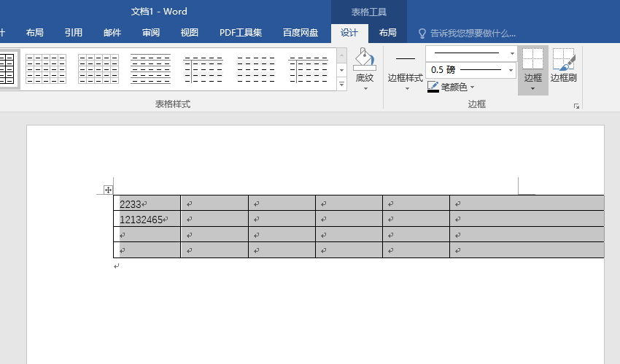The width and height of the screenshot is (620, 364).
Task: Click the 告诉我您想要做什么 search field
Action: pos(473,33)
